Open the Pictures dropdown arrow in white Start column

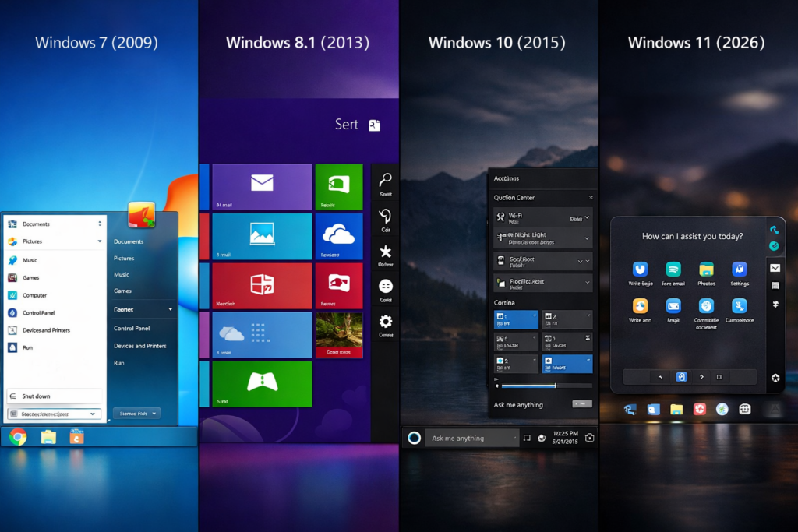coord(99,241)
